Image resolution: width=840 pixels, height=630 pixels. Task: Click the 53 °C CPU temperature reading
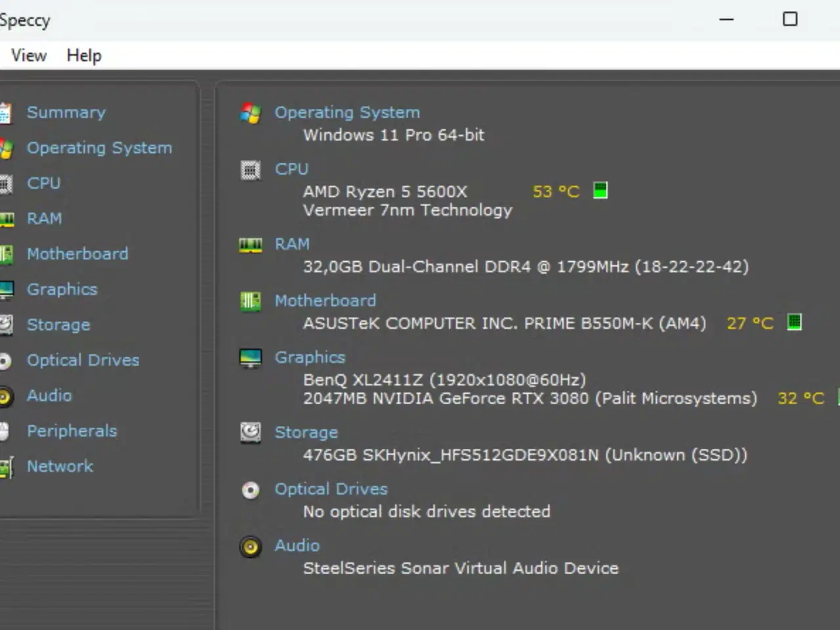click(556, 192)
